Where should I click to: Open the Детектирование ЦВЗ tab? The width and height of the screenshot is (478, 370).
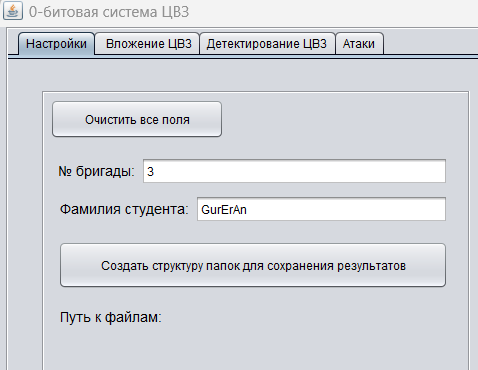267,44
